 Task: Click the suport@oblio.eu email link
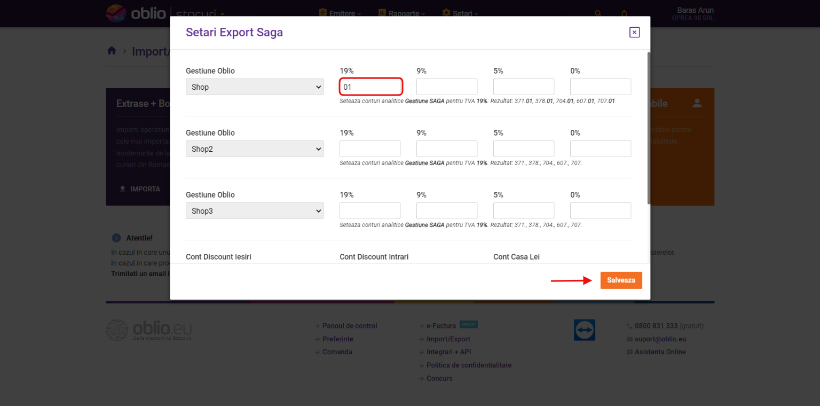coord(660,339)
